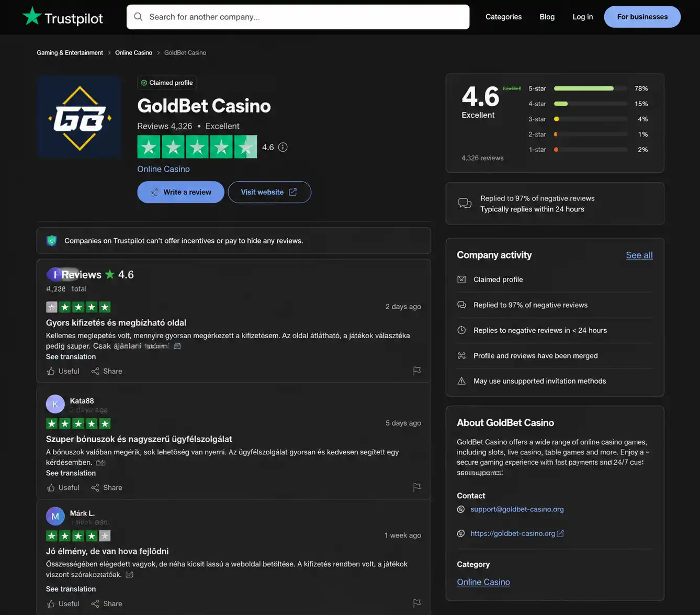This screenshot has width=700, height=615.
Task: Filter reviews by 1-star rating
Action: click(588, 150)
